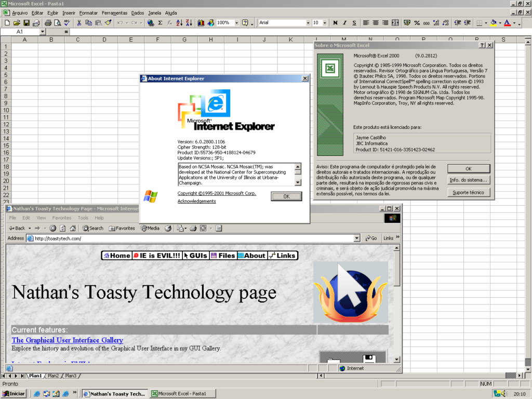Click OK in About Internet Explorer dialog
This screenshot has height=399, width=532.
point(286,196)
